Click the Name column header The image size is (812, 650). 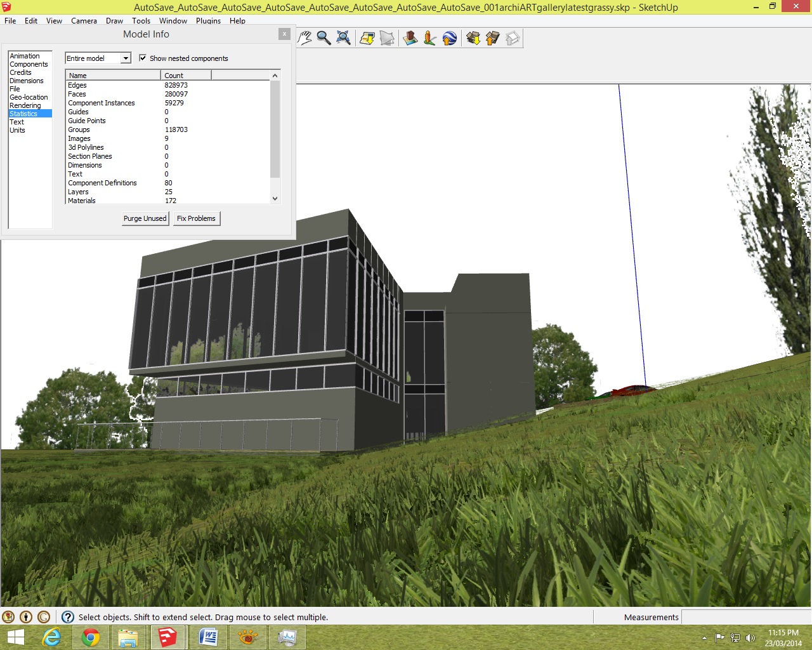[x=113, y=75]
